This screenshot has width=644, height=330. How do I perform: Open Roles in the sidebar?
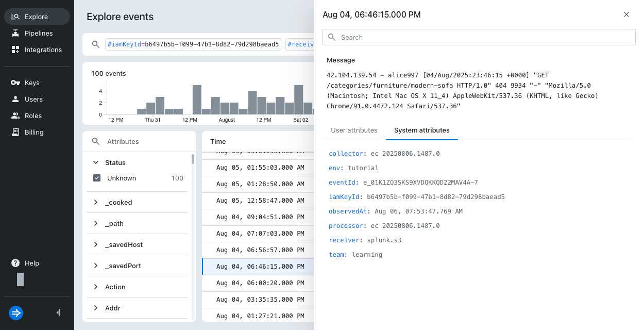[x=37, y=115]
